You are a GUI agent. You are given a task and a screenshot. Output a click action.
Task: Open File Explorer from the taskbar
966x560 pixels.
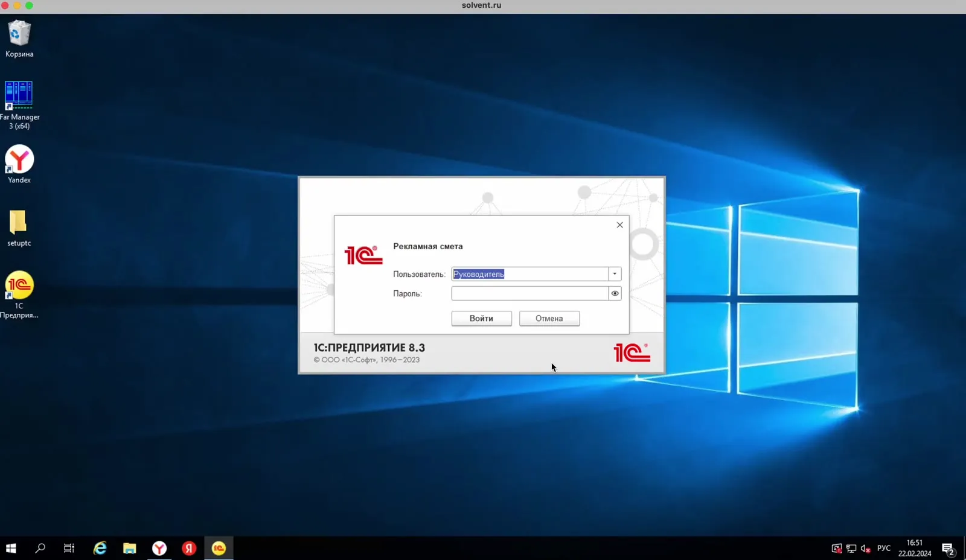click(129, 548)
